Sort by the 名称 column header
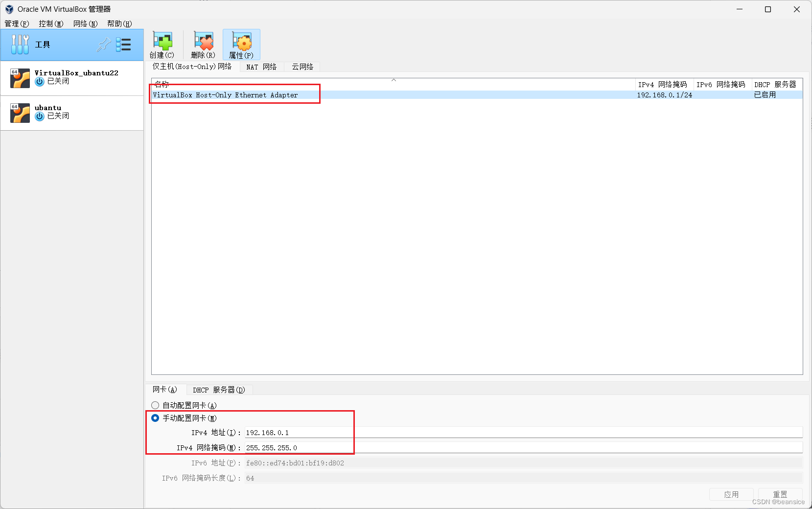 coord(394,84)
